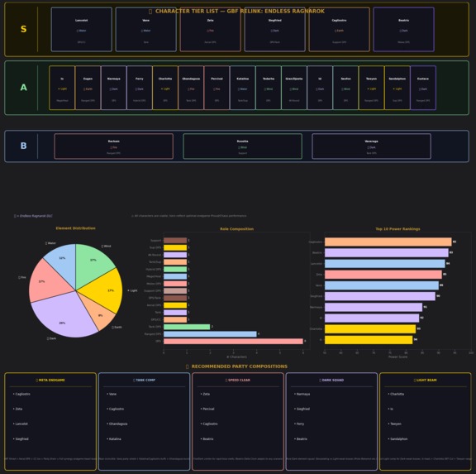476x474 pixels.
Task: Click Narmaya in Dark Squad list
Action: click(302, 394)
